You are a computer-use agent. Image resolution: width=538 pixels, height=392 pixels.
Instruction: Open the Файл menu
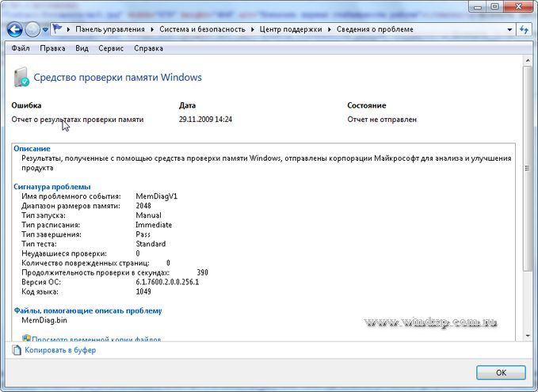point(21,48)
